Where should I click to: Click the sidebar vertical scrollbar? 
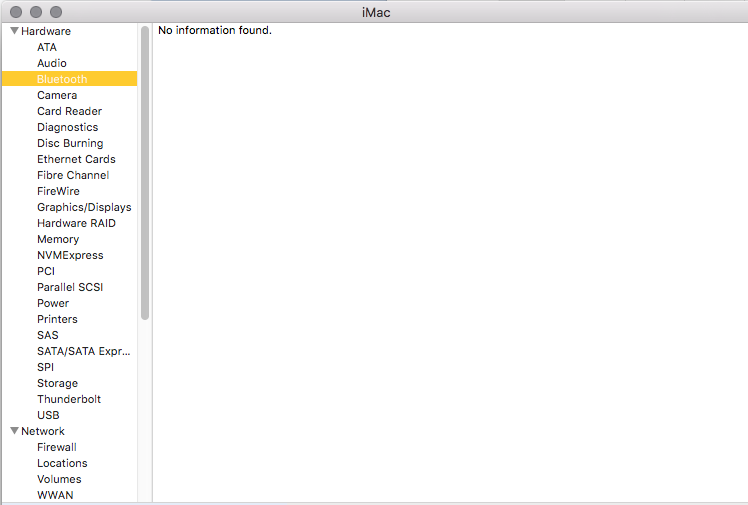point(145,173)
